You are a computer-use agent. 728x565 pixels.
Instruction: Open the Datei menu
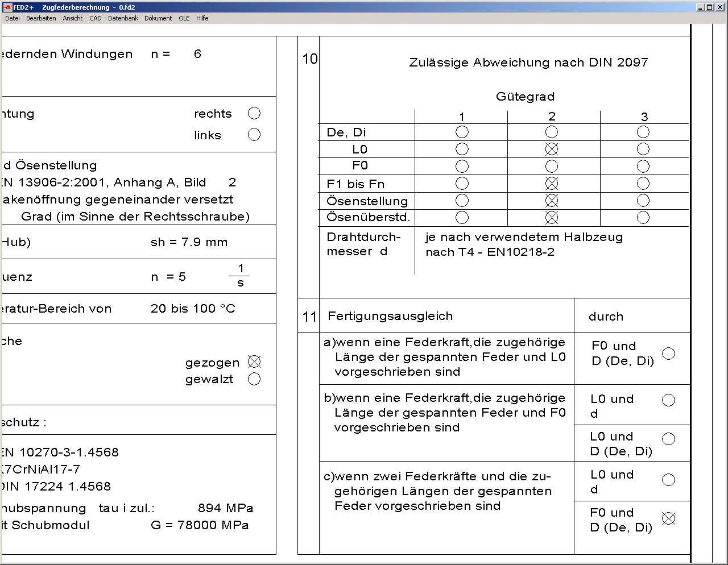coord(13,18)
